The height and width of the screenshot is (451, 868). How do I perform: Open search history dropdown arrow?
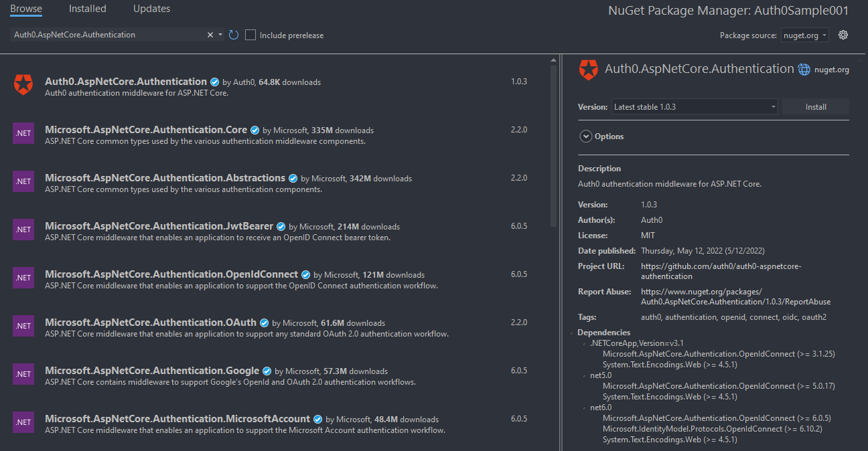coord(220,35)
